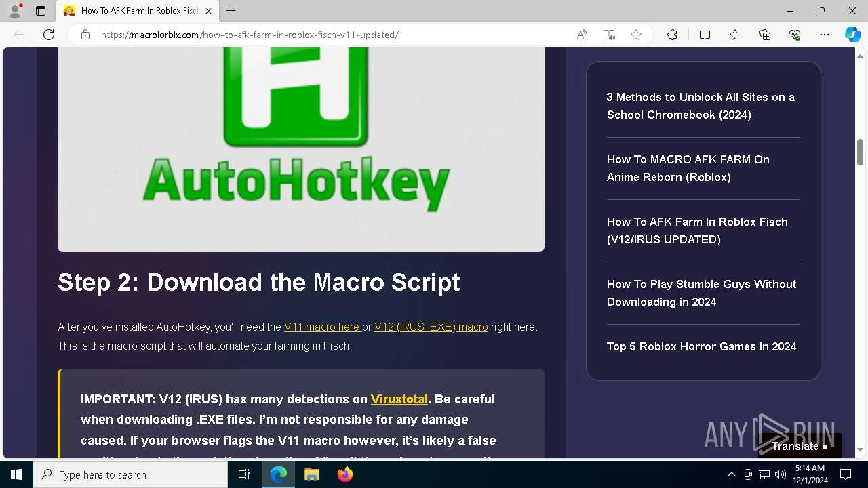Screen dimensions: 868x488
Task: View site information lock icon
Action: (85, 35)
